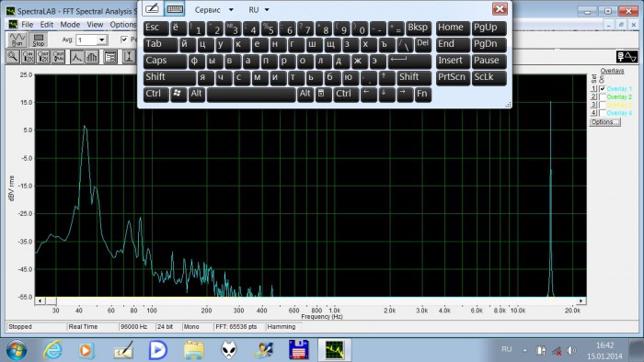644x362 pixels.
Task: Click the zoom in 2X icon
Action: [28, 57]
